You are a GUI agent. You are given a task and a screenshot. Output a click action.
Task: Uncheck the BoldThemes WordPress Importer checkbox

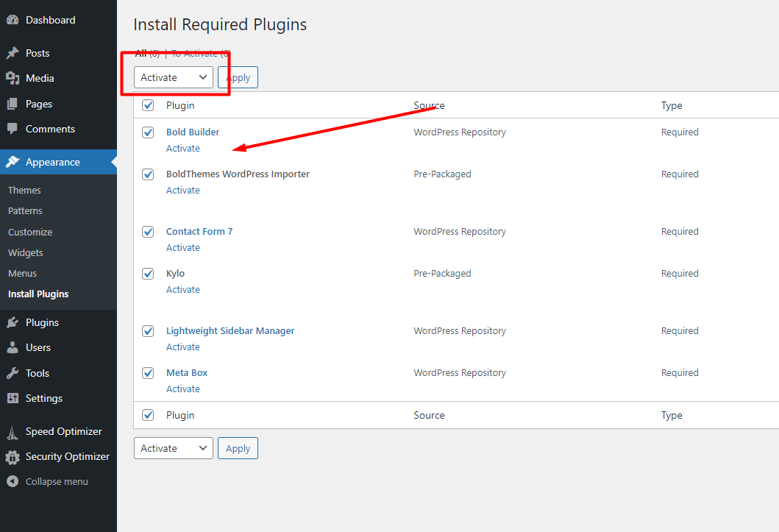pos(148,174)
